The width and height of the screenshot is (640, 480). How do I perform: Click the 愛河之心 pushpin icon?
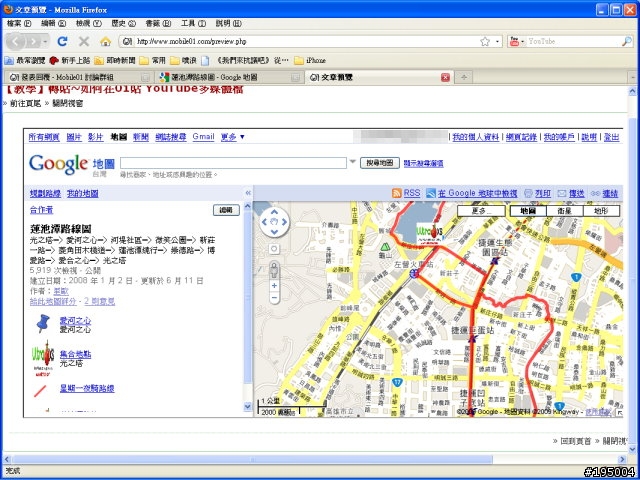[43, 323]
